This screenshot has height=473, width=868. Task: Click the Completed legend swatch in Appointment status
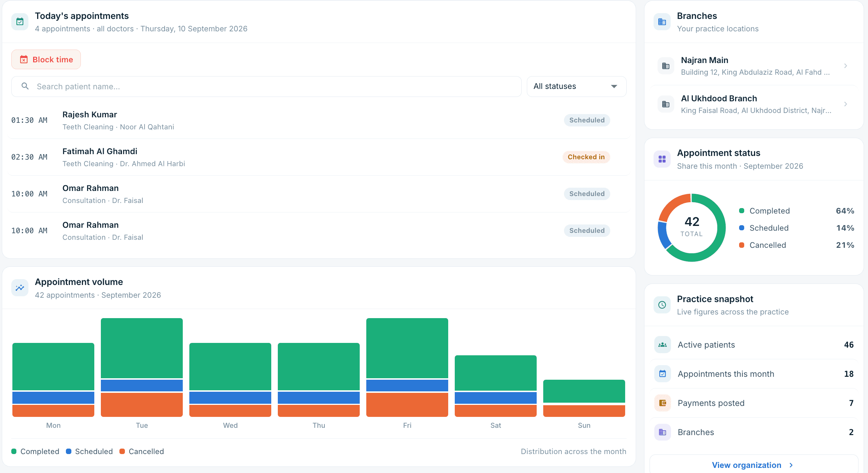coord(742,211)
